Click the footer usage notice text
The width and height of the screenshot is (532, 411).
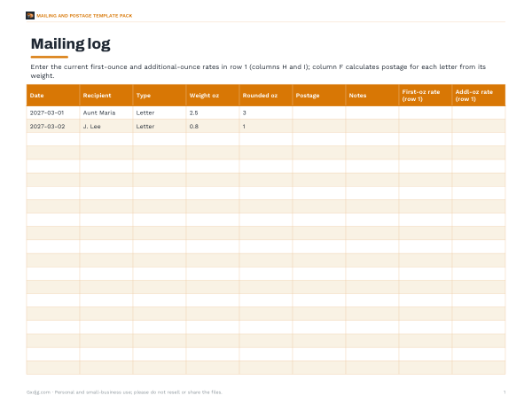coord(124,392)
